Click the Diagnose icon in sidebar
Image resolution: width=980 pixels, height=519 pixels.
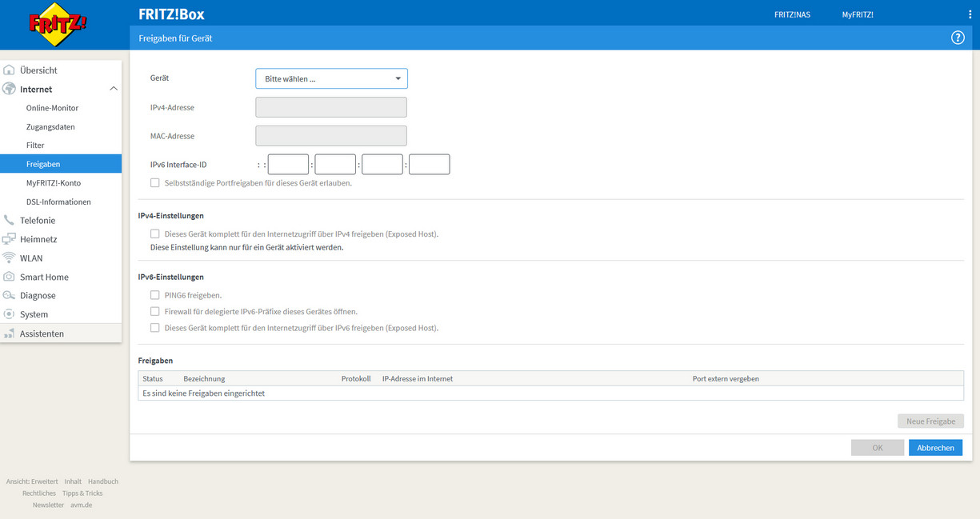[x=10, y=296]
